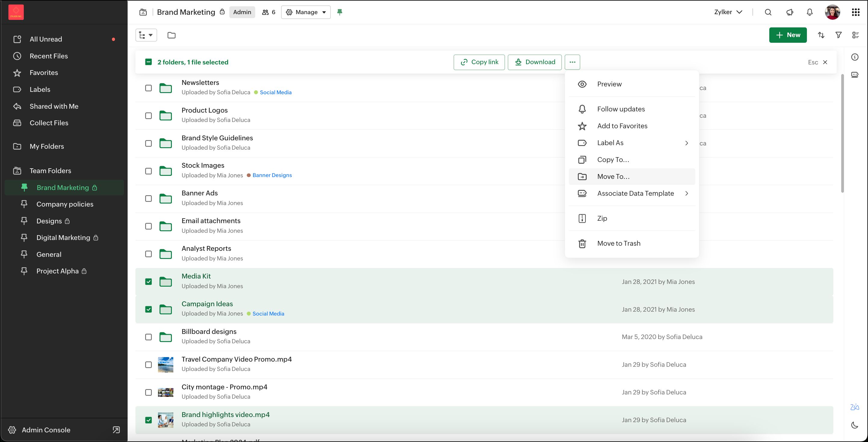This screenshot has width=868, height=442.
Task: Click the Social Media label on Newsletters
Action: click(x=275, y=92)
